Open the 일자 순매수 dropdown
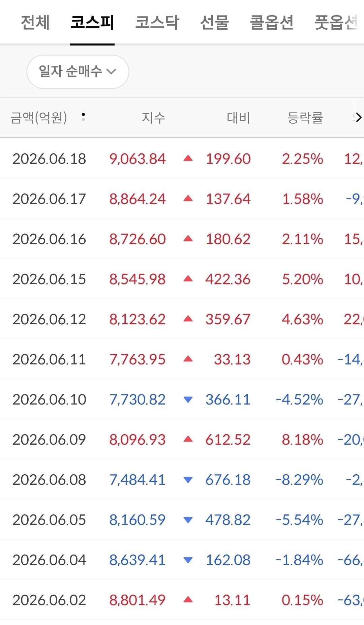Viewport: 364px width, 625px height. click(78, 71)
